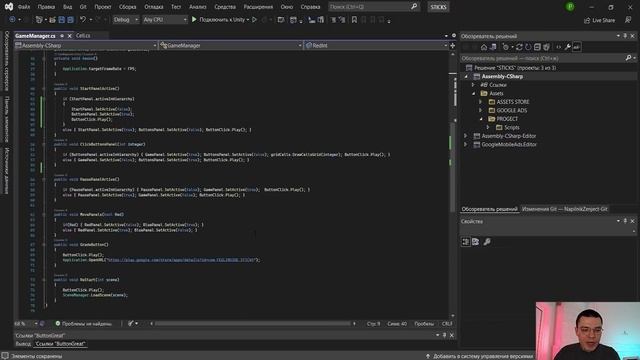This screenshot has width=640, height=360.
Task: Click the feedback icon beside Live Share
Action: (x=628, y=20)
